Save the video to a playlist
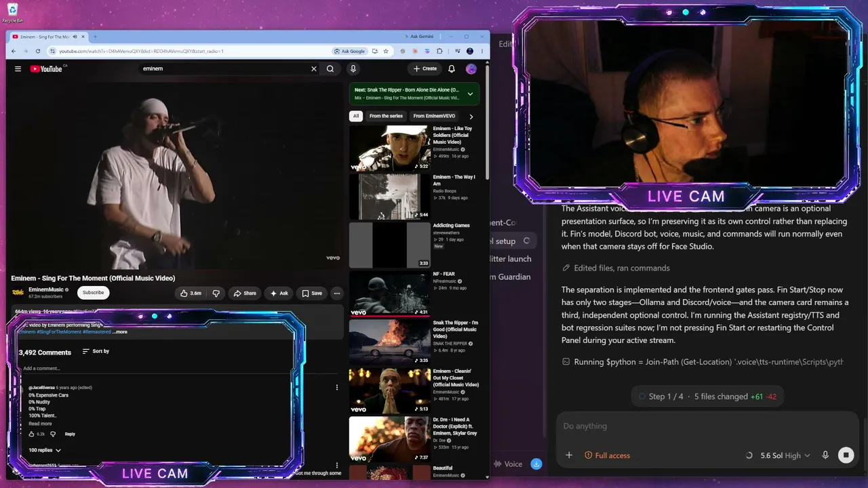The image size is (868, 488). 312,293
